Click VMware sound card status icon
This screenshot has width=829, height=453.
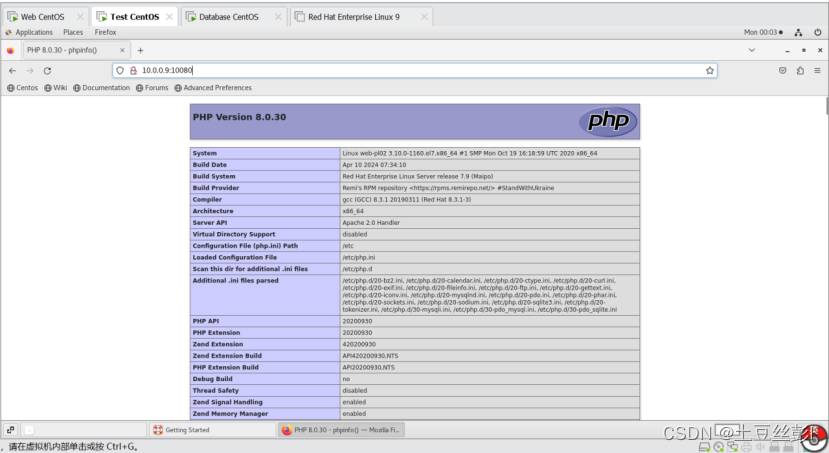coord(760,447)
